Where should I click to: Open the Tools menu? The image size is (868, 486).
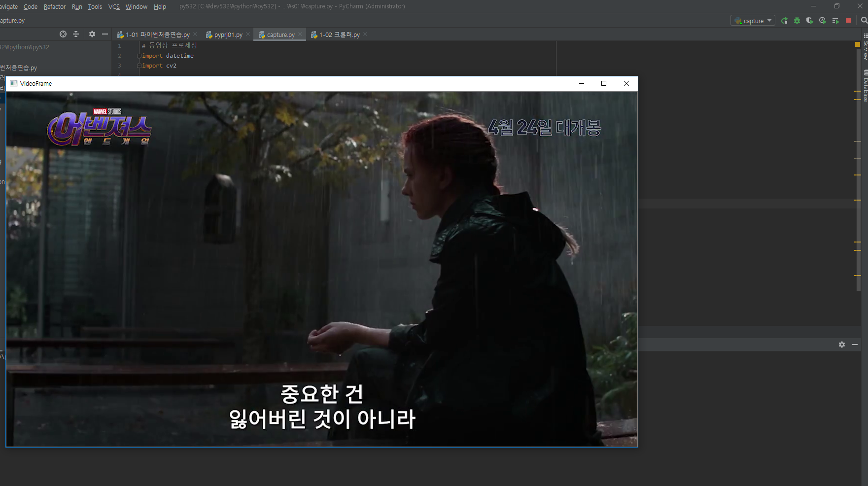[95, 6]
